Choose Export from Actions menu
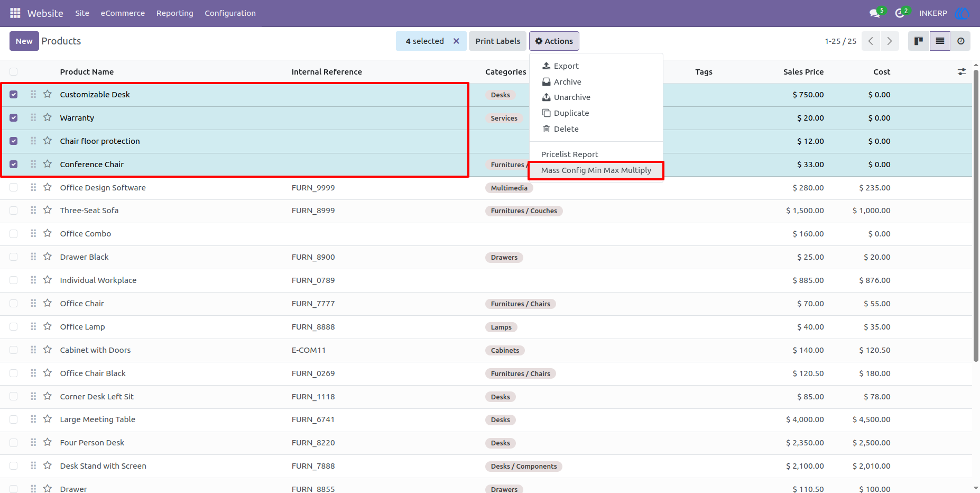This screenshot has height=493, width=980. point(596,66)
